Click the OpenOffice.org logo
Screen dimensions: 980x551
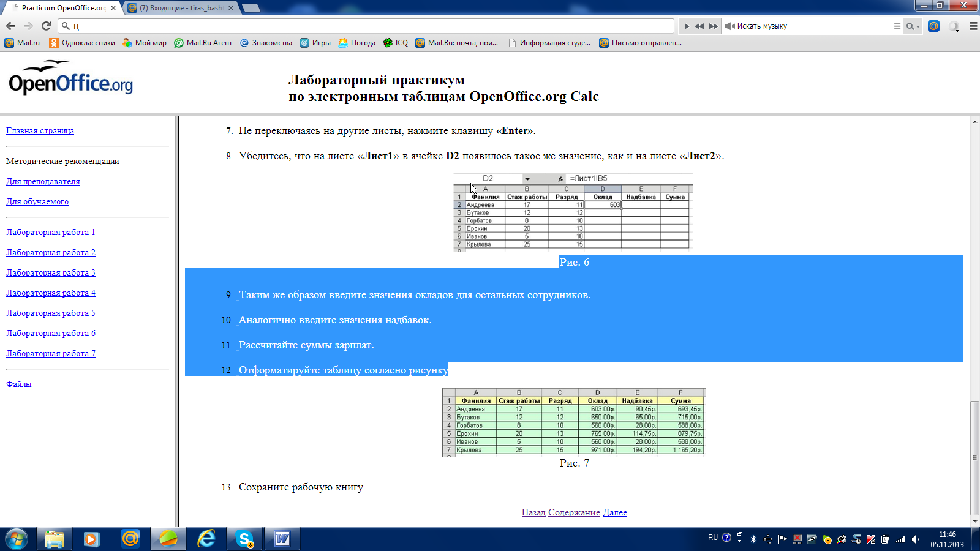point(70,78)
